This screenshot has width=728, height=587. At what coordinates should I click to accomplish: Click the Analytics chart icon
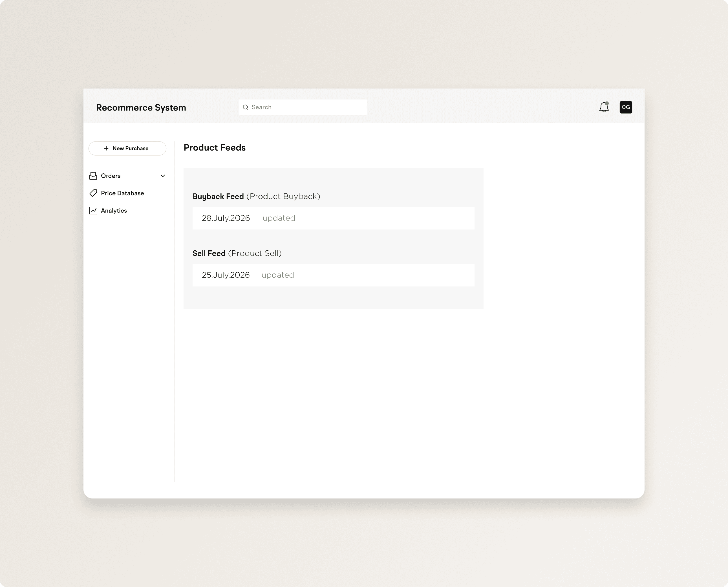tap(93, 211)
